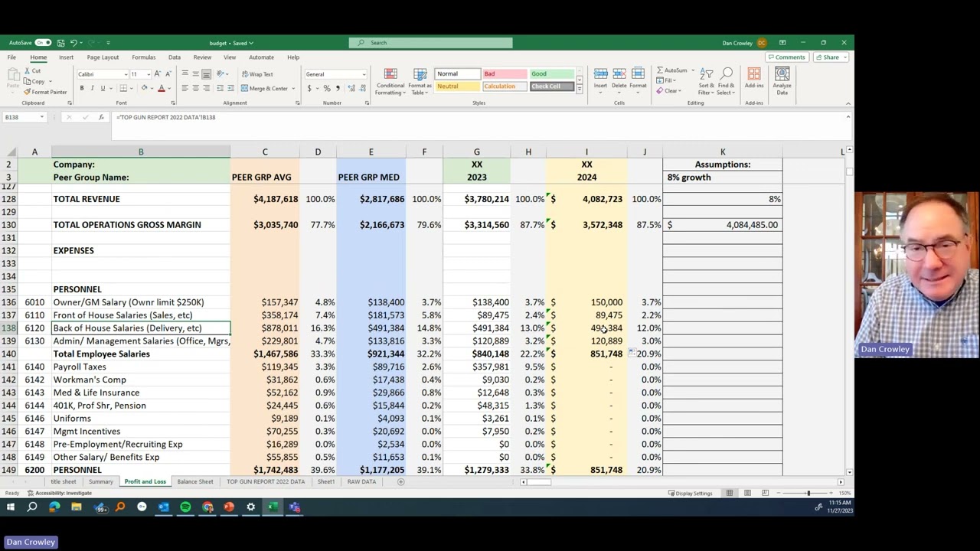Toggle Underline formatting
Image resolution: width=980 pixels, height=551 pixels.
pyautogui.click(x=102, y=89)
